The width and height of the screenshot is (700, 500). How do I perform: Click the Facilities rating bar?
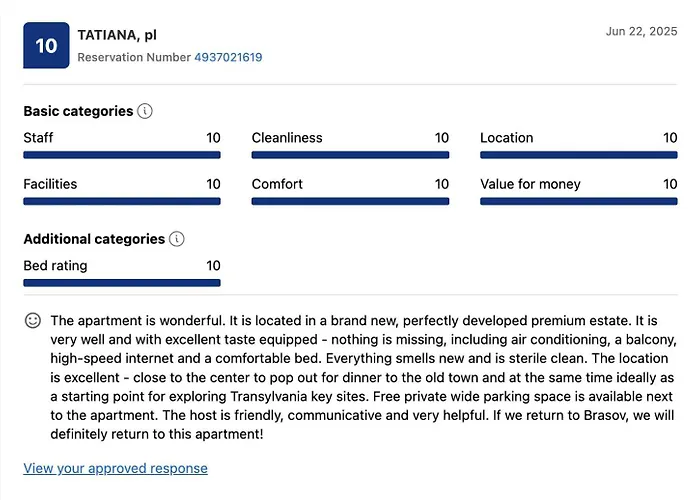[x=122, y=201]
